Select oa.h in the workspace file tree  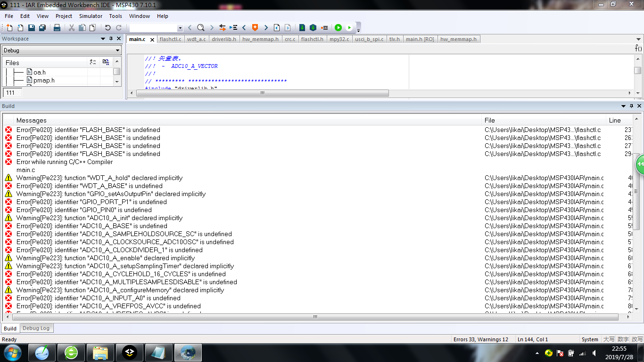tap(40, 72)
